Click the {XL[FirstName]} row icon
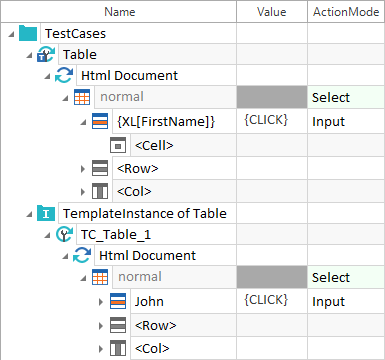The height and width of the screenshot is (360, 385). [100, 121]
